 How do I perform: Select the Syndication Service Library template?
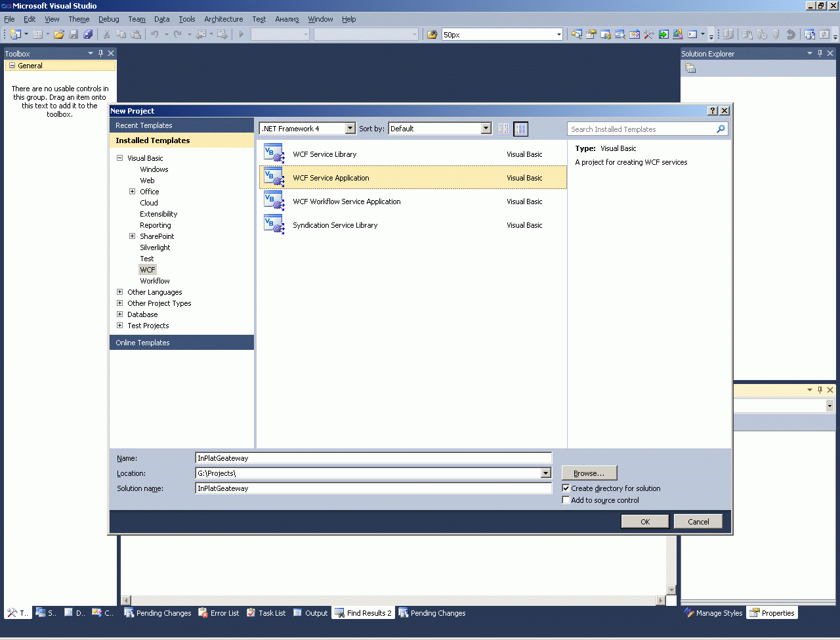(x=413, y=225)
